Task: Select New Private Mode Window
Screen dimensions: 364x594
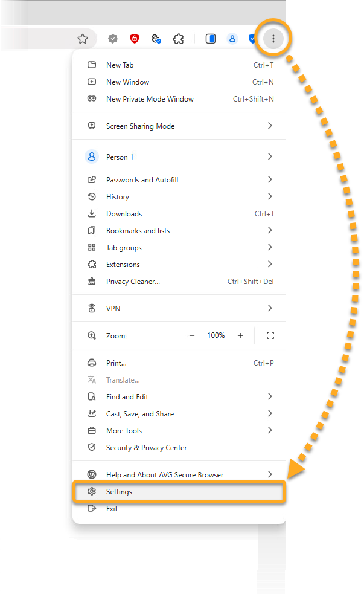Action: click(x=150, y=99)
